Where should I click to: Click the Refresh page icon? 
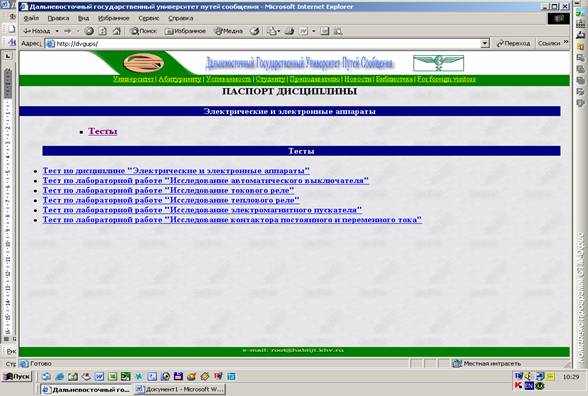click(x=103, y=31)
